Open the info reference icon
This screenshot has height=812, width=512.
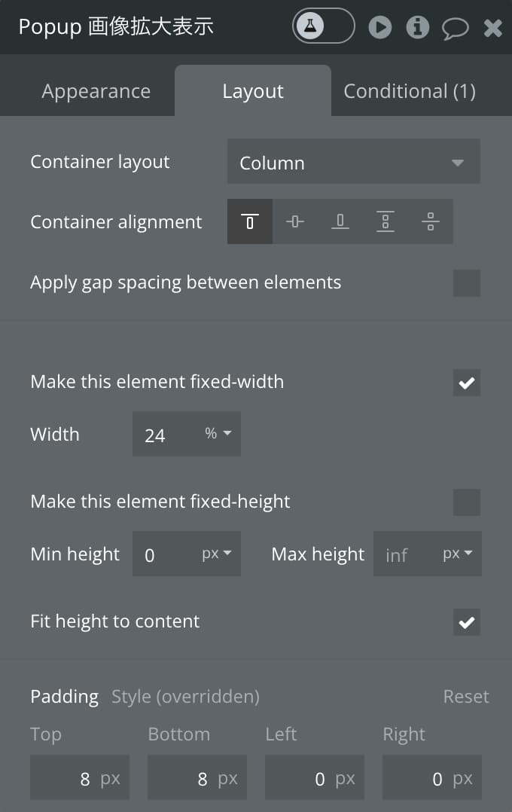click(417, 27)
